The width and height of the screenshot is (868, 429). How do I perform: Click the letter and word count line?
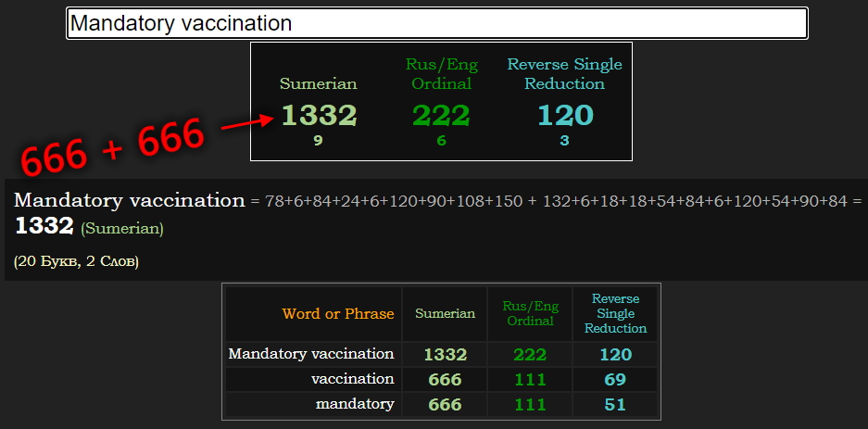(76, 261)
